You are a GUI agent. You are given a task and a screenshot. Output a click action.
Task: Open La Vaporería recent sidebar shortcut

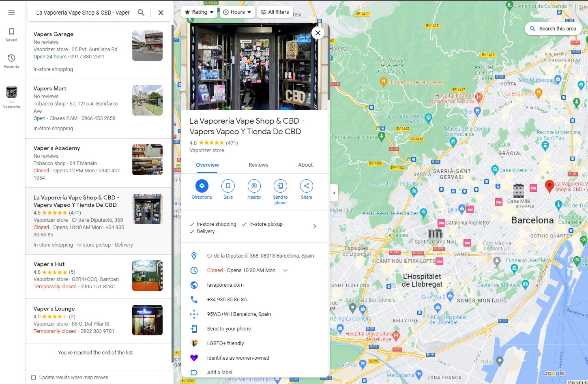pos(11,97)
